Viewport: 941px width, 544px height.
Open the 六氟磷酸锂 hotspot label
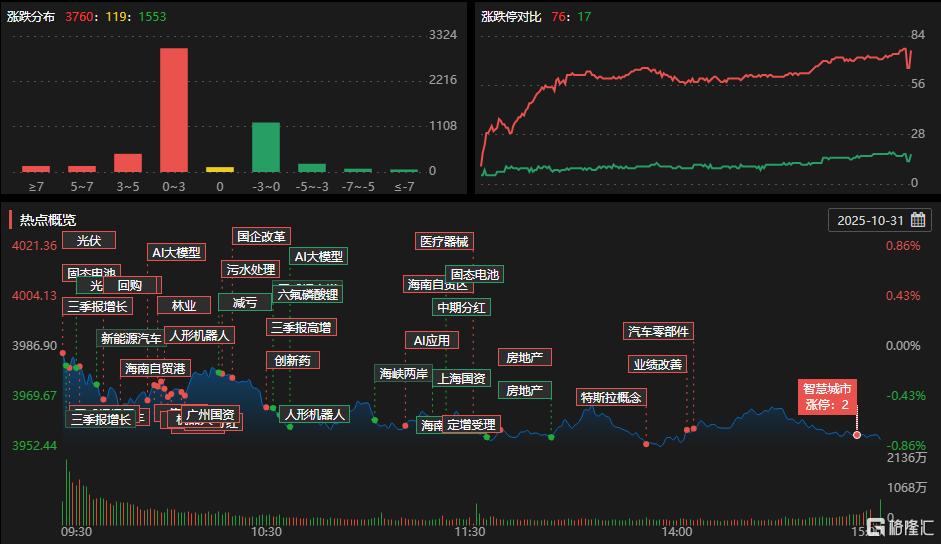(x=308, y=294)
